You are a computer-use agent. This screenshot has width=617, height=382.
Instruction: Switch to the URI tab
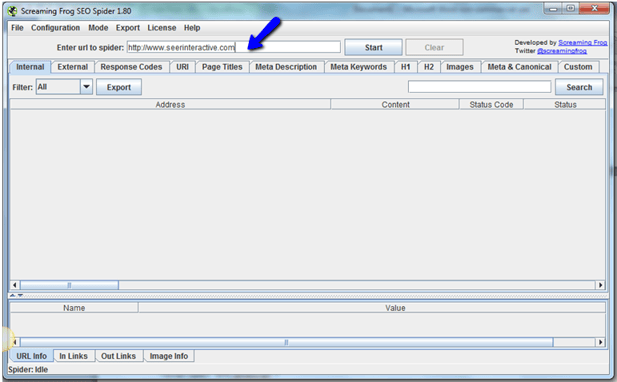click(x=183, y=67)
